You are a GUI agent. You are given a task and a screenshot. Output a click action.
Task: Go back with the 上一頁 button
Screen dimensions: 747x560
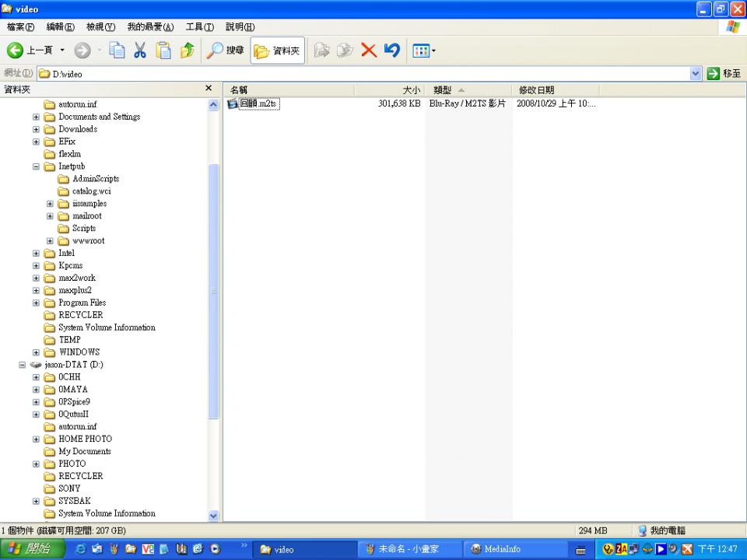[30, 50]
